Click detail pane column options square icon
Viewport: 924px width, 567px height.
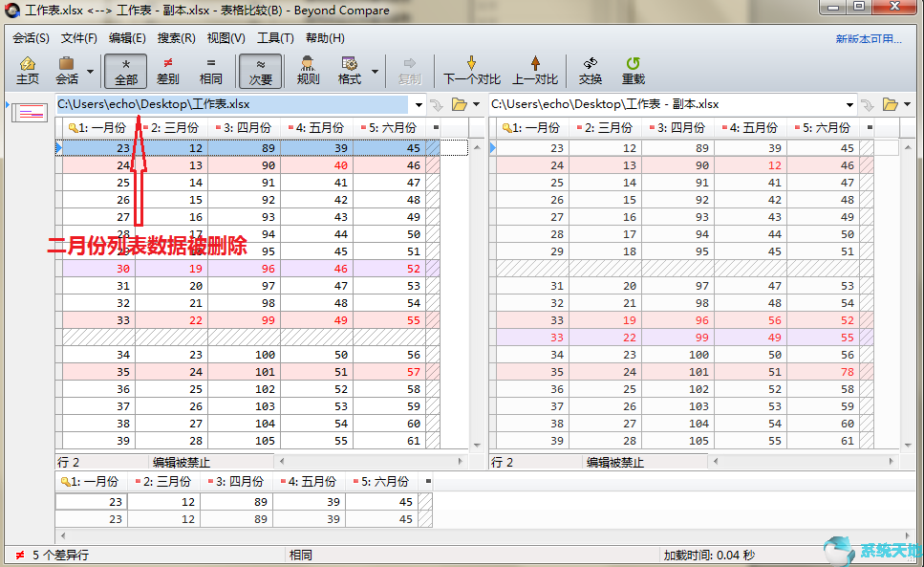[428, 482]
